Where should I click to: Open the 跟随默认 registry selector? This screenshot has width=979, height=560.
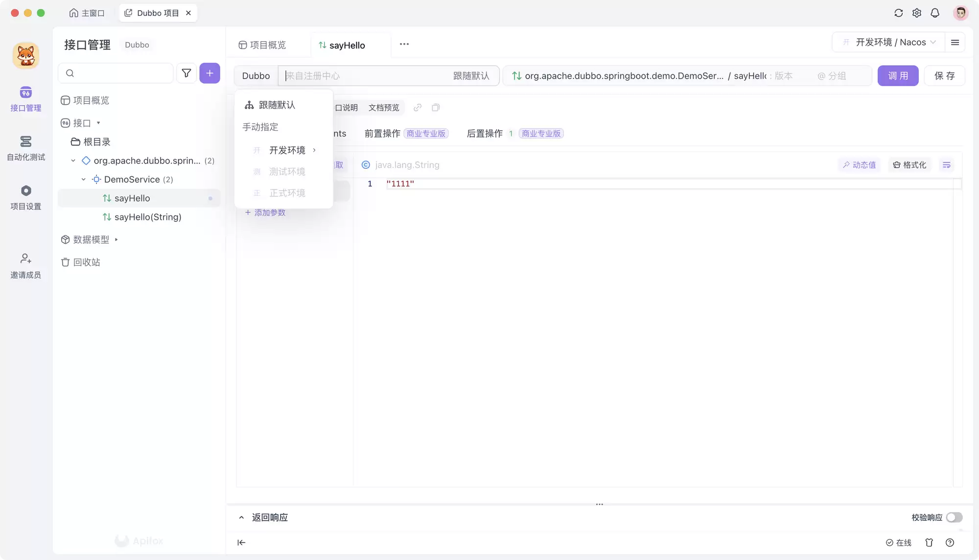click(471, 76)
